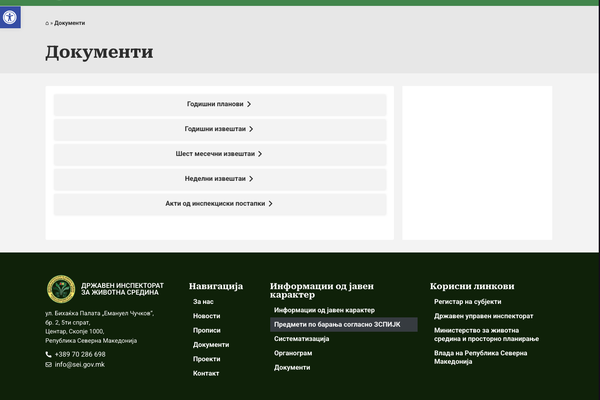Viewport: 600px width, 400px height.
Task: Open the Шест месечни извештаи section label
Action: (215, 154)
